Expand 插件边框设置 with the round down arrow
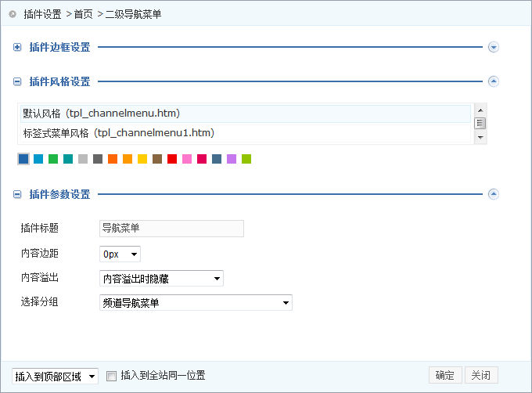Viewport: 532px width, 393px height. 493,47
